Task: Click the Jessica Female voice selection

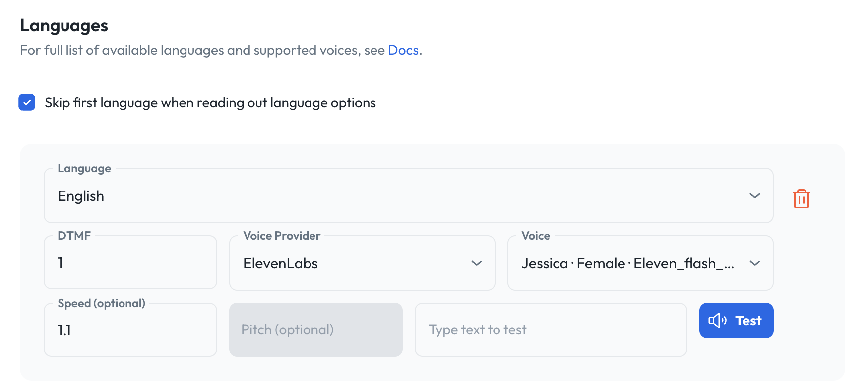Action: point(627,263)
